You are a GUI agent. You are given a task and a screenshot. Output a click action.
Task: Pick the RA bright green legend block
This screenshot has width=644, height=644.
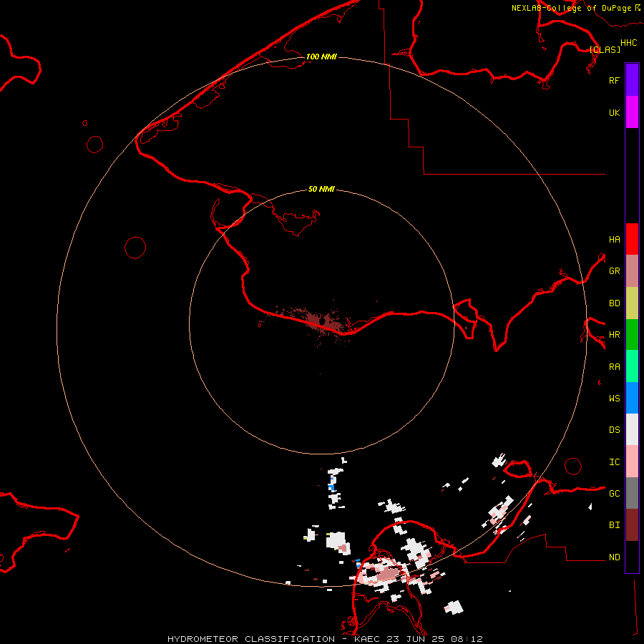pyautogui.click(x=632, y=366)
